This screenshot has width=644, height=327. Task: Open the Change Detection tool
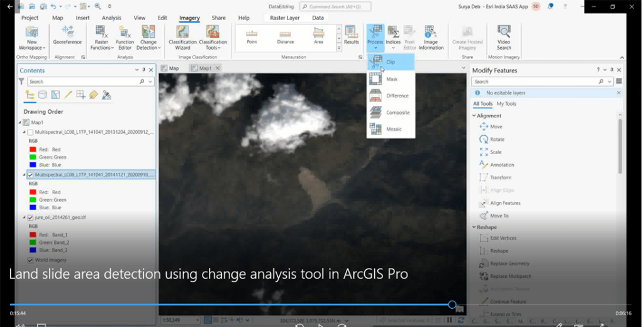(x=148, y=38)
